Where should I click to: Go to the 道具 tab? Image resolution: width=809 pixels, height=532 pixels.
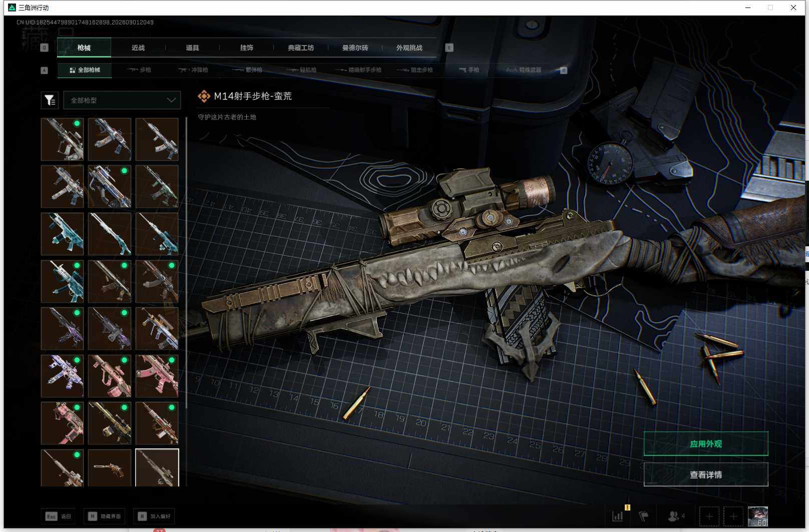[x=192, y=48]
